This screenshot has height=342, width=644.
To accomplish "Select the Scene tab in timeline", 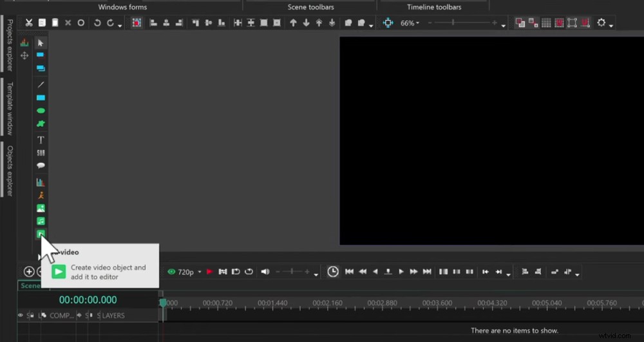I will tap(30, 286).
